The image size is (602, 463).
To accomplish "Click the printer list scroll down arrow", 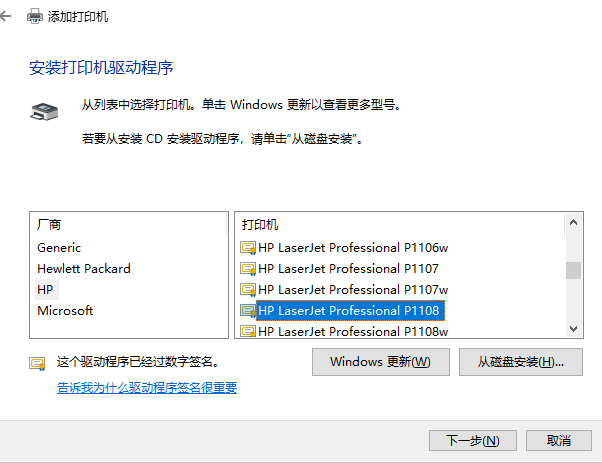I will tap(574, 329).
